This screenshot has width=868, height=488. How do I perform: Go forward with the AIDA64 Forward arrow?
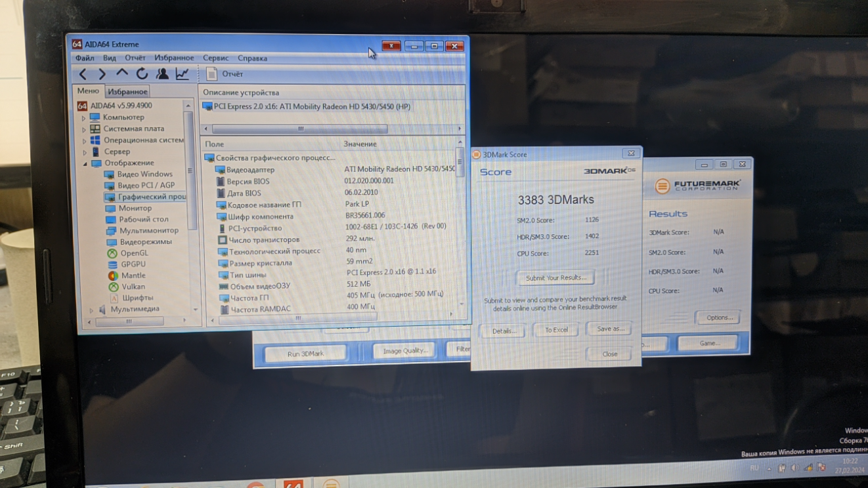[x=102, y=74]
